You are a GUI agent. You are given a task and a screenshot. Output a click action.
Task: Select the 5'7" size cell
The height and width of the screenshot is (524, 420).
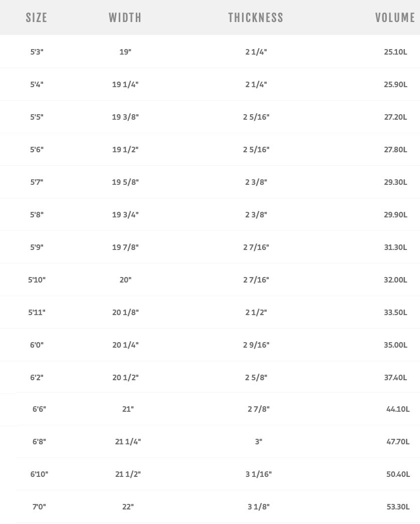(37, 182)
